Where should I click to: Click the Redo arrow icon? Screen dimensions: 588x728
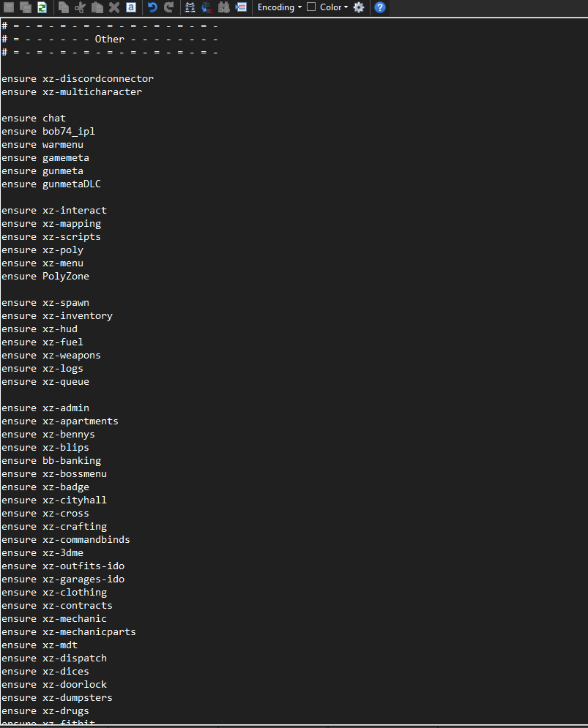(x=169, y=7)
